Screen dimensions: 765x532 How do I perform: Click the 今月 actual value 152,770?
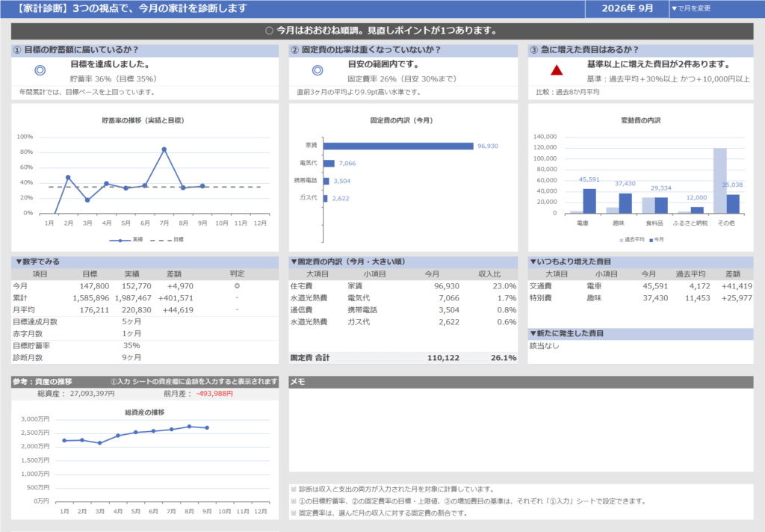[x=137, y=286]
